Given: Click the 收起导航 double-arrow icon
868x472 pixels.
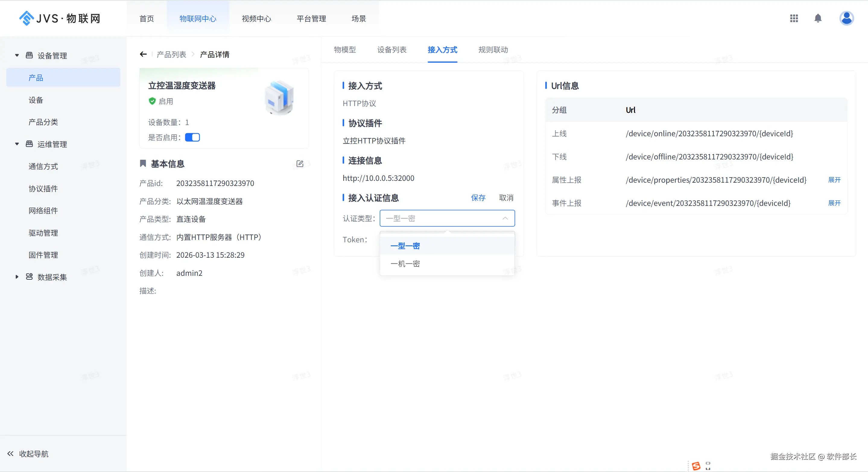Looking at the screenshot, I should pyautogui.click(x=11, y=454).
